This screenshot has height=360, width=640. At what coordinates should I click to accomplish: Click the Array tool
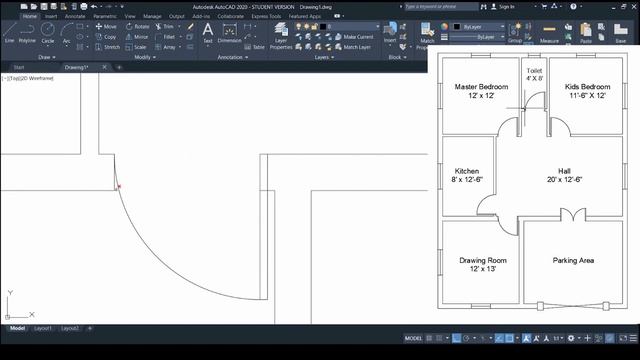point(165,47)
